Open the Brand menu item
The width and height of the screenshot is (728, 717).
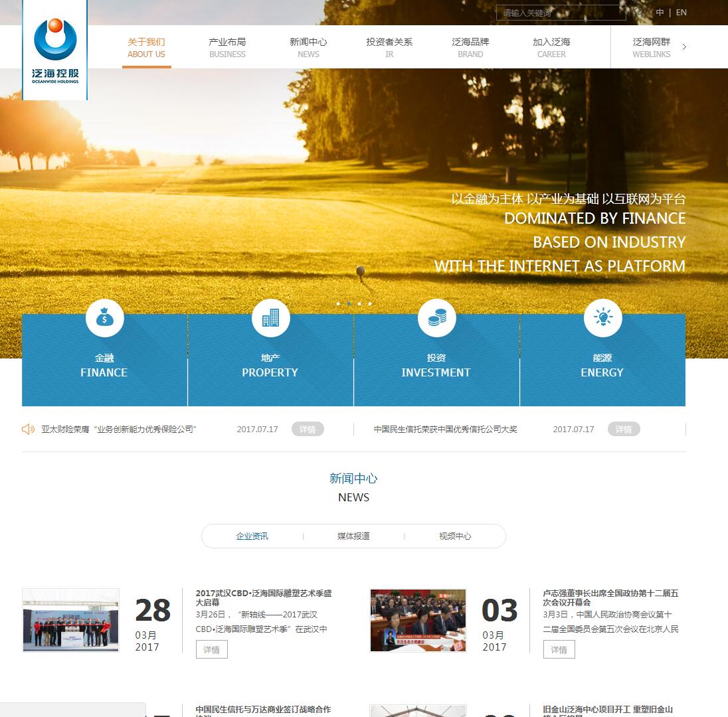470,47
